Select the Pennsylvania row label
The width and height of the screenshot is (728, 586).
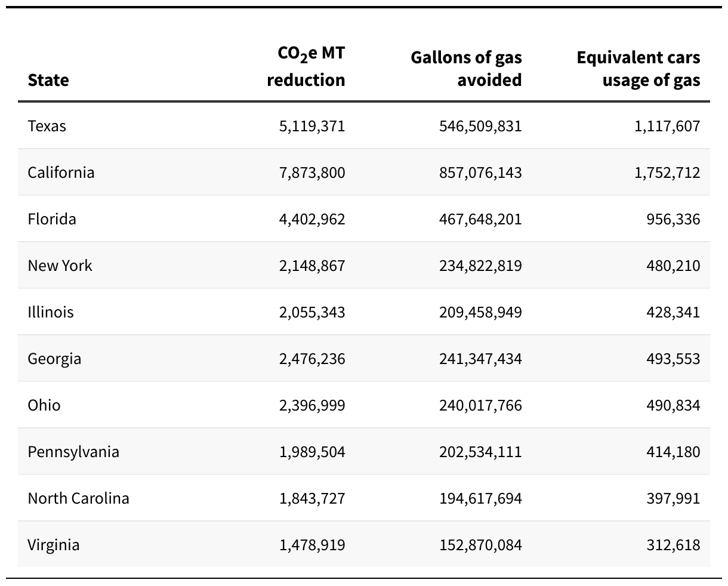pos(73,452)
